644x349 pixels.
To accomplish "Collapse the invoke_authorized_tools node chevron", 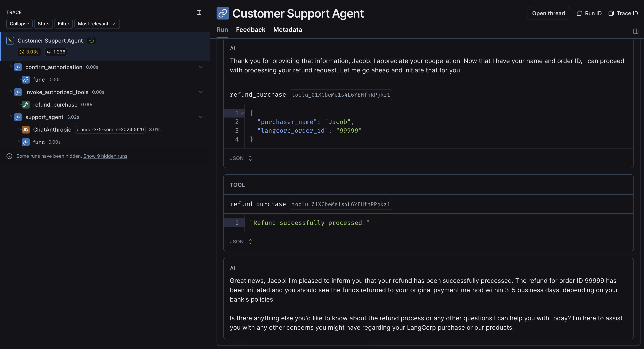I will pos(200,92).
